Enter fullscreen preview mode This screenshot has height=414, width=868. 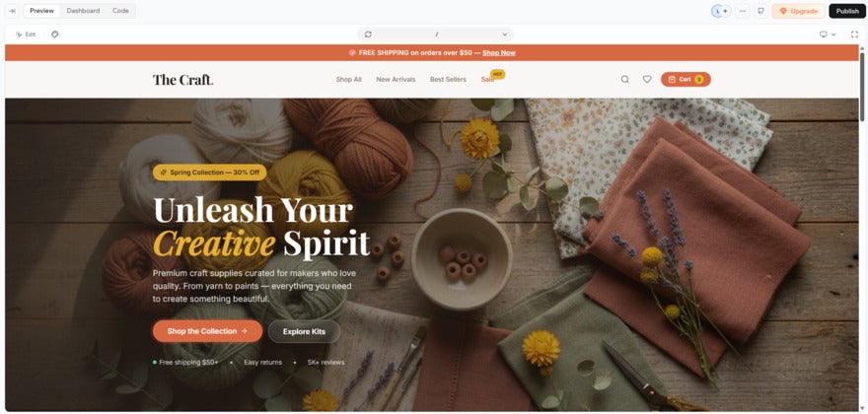[854, 34]
